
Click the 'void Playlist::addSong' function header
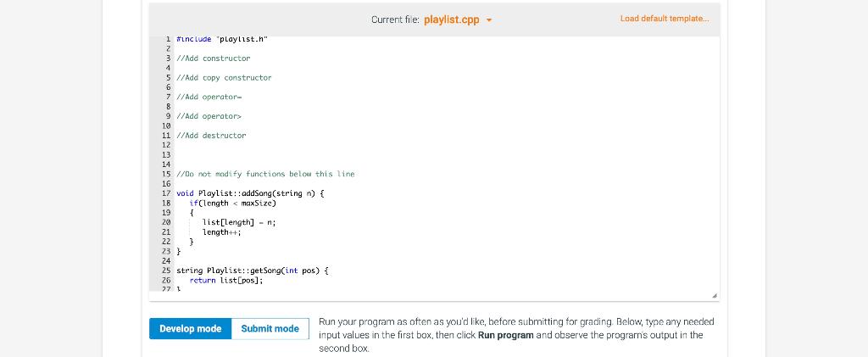click(x=250, y=193)
